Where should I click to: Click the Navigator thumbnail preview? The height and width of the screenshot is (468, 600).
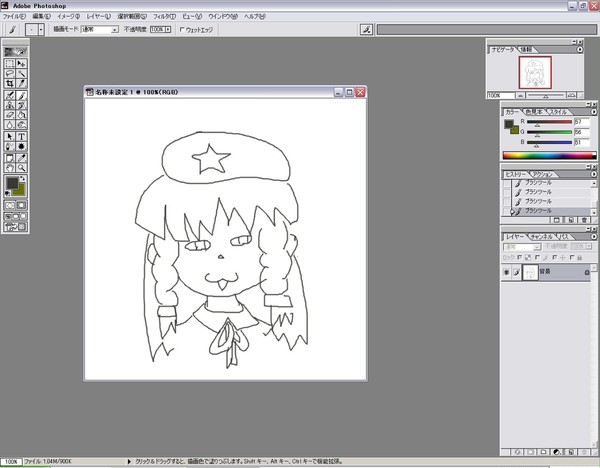pos(535,72)
